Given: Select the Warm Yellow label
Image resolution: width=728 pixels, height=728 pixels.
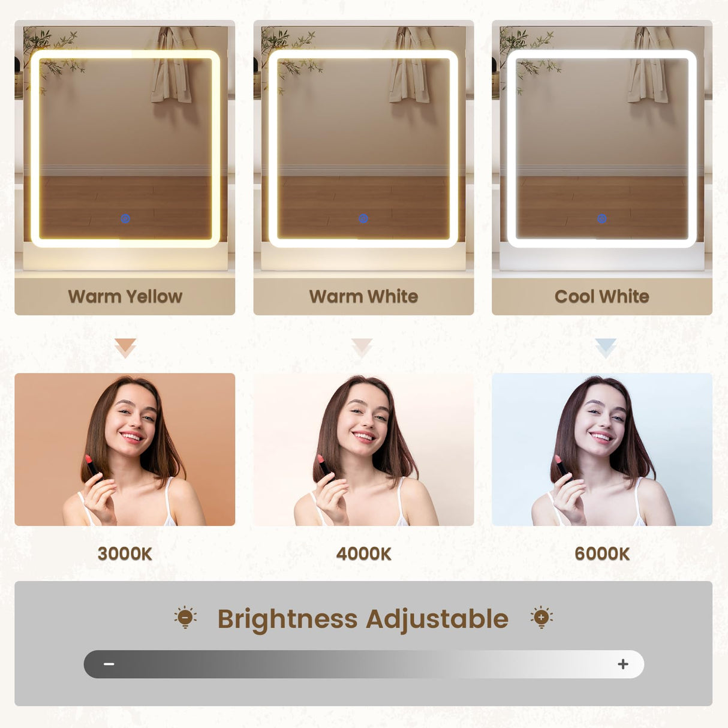Looking at the screenshot, I should point(125,296).
